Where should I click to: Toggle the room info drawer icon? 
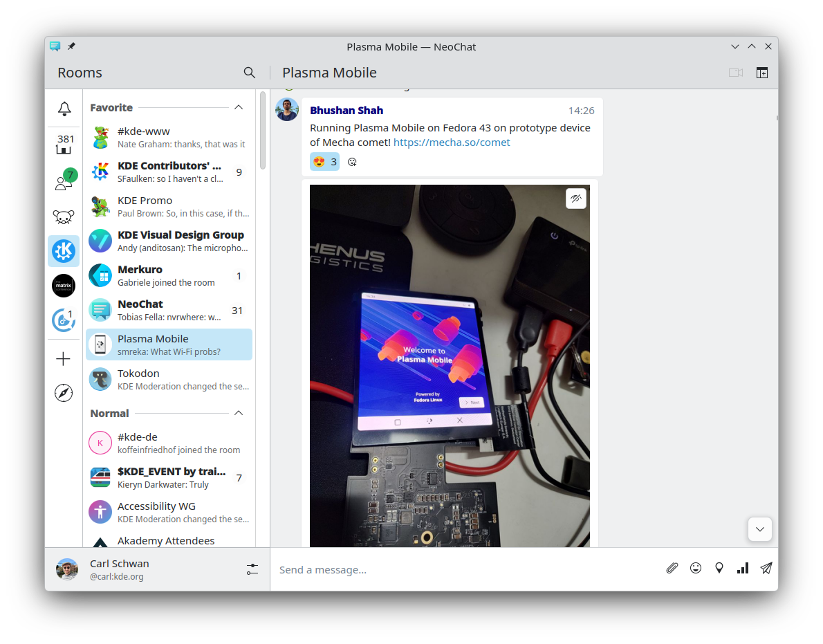click(761, 73)
